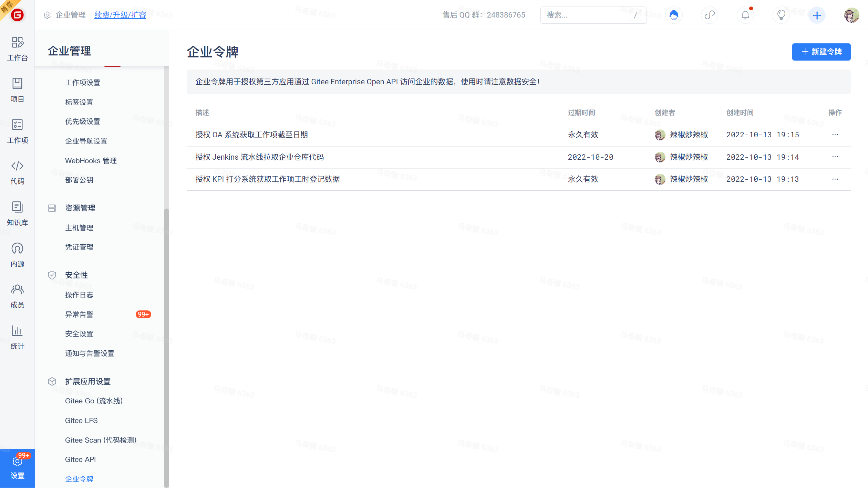Select 标签设置 in the sidebar
The height and width of the screenshot is (488, 868).
(x=79, y=102)
